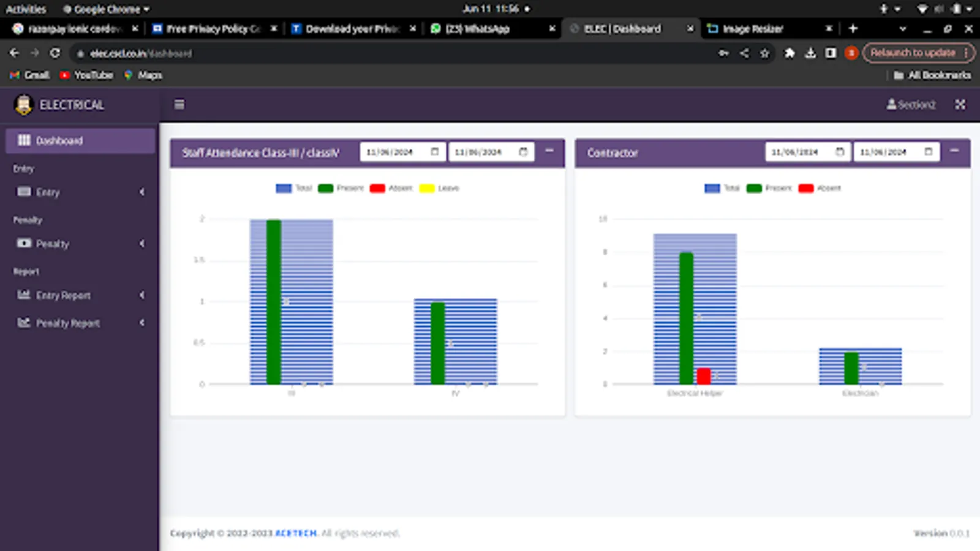Bookmark this page with the star icon

[764, 53]
